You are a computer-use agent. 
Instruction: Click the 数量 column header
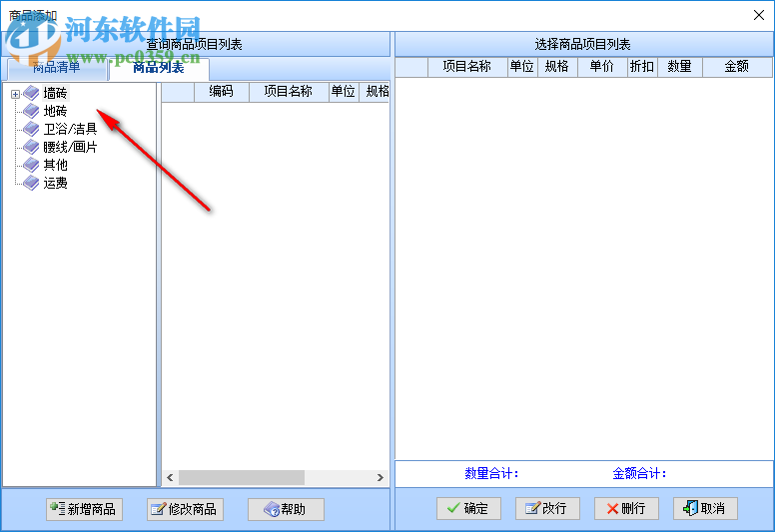pos(679,67)
